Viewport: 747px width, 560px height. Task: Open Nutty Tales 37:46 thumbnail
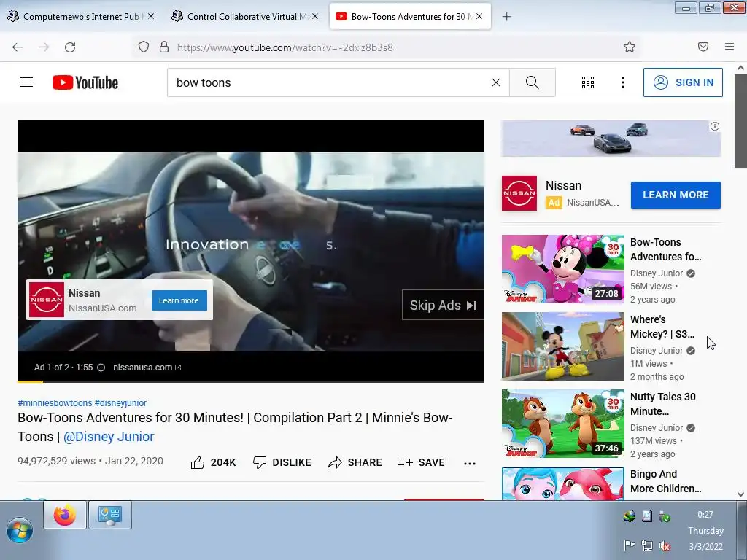[x=562, y=424]
